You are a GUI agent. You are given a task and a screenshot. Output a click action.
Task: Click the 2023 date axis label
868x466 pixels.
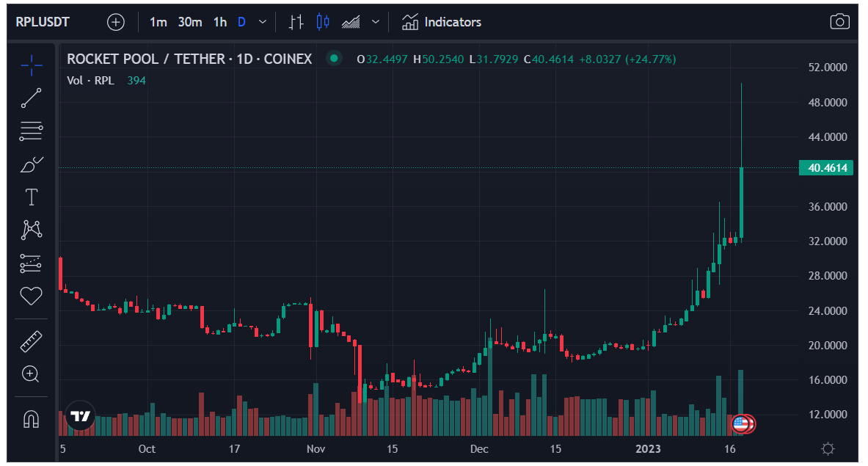click(648, 449)
